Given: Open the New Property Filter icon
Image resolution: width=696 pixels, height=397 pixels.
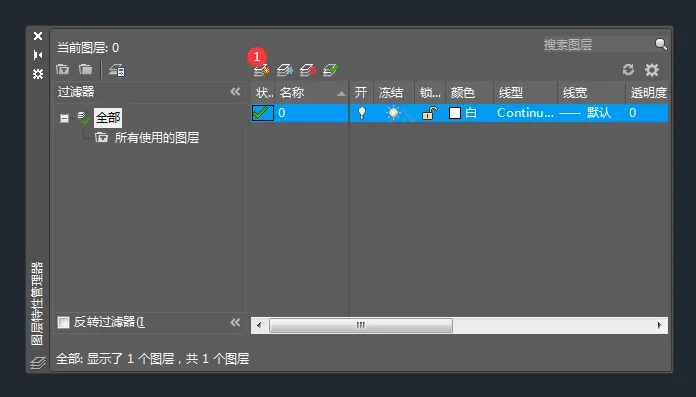Looking at the screenshot, I should (63, 70).
